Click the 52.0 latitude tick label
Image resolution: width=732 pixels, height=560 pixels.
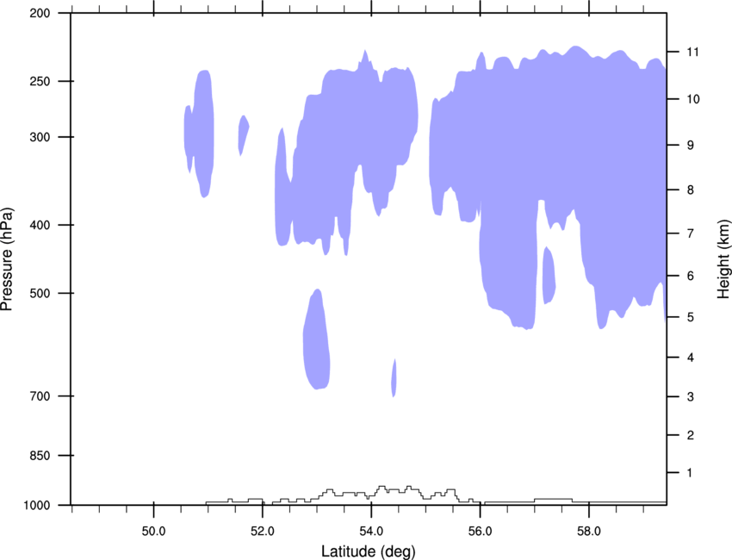(x=263, y=532)
